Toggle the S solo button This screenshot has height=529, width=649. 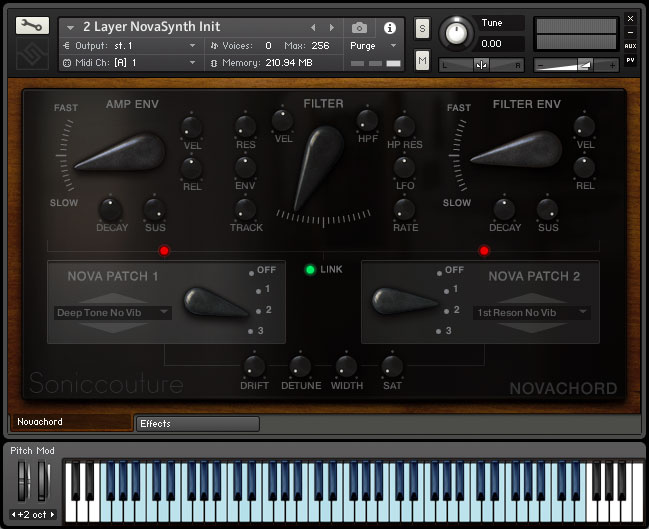422,28
